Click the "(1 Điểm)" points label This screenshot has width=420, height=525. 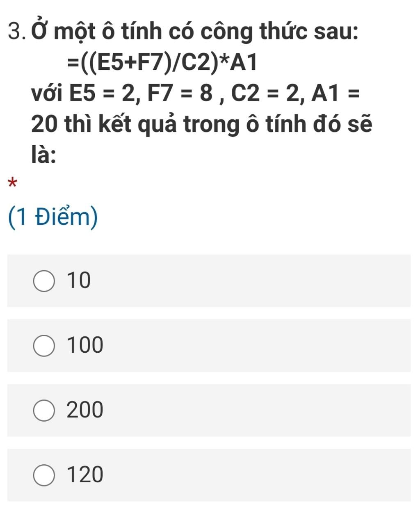click(53, 217)
